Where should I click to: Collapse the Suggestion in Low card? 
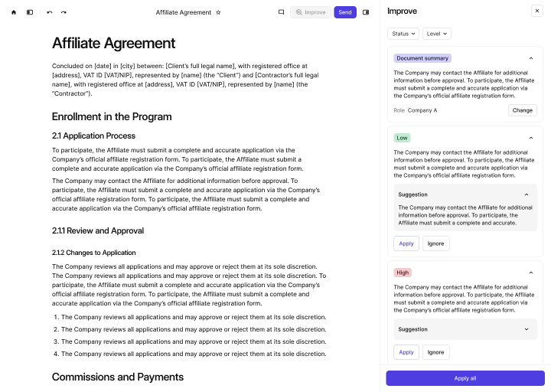point(527,194)
